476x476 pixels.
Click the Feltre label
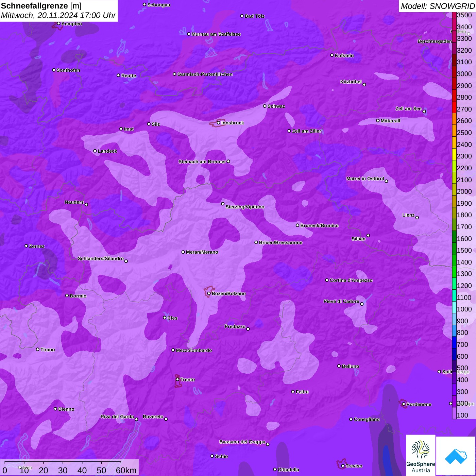point(302,392)
